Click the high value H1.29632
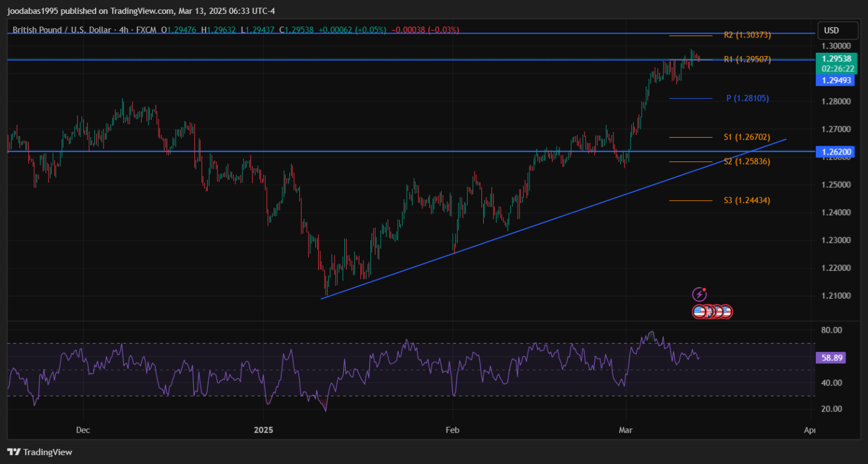The image size is (868, 464). click(x=218, y=30)
